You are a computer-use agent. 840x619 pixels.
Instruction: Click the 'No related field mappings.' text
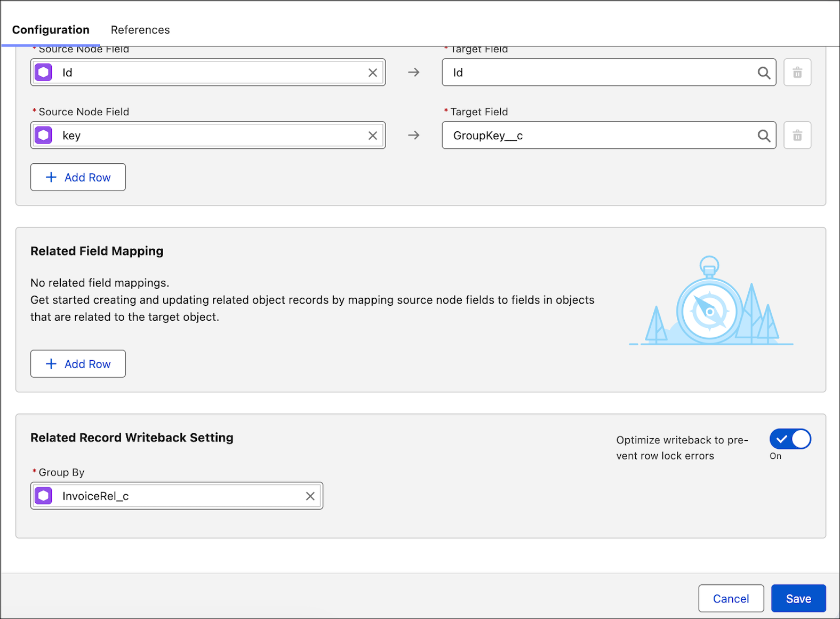point(100,283)
